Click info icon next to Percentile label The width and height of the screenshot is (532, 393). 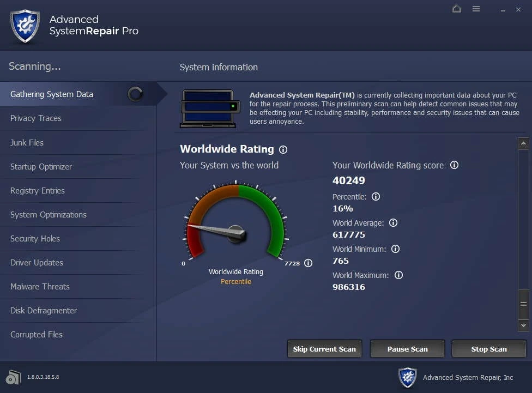[x=376, y=196]
